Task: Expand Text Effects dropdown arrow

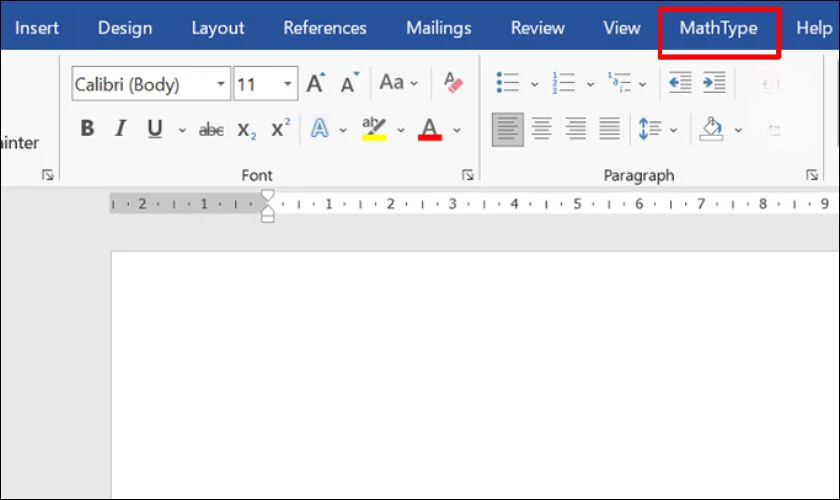Action: coord(343,130)
